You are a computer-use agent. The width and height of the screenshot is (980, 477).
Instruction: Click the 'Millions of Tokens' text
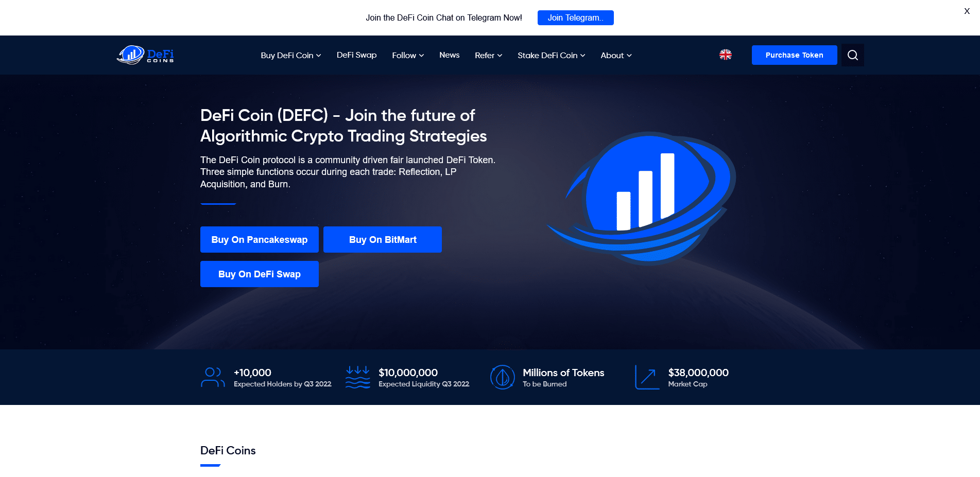563,373
